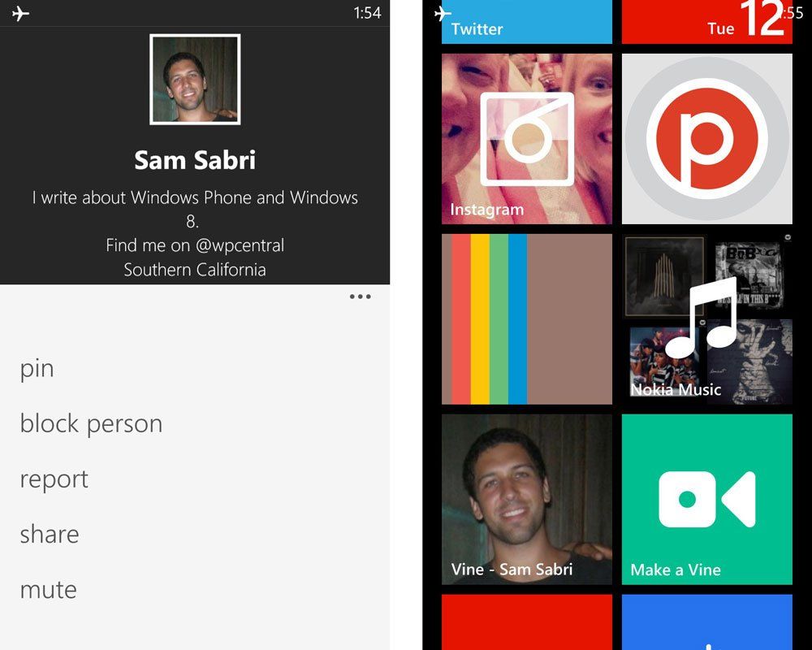This screenshot has width=812, height=650.
Task: Tap Sam Sabri's profile photo
Action: pyautogui.click(x=195, y=79)
